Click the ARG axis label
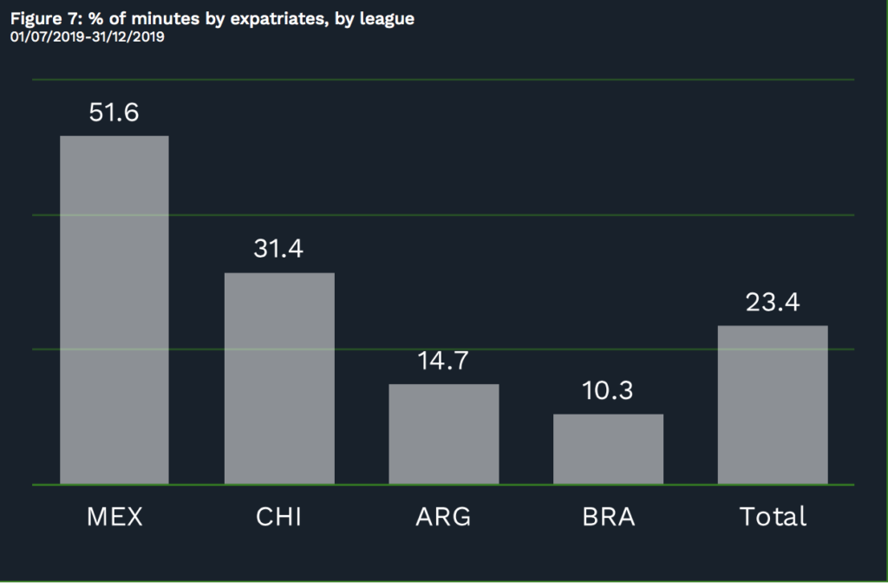The image size is (888, 588). click(x=443, y=517)
